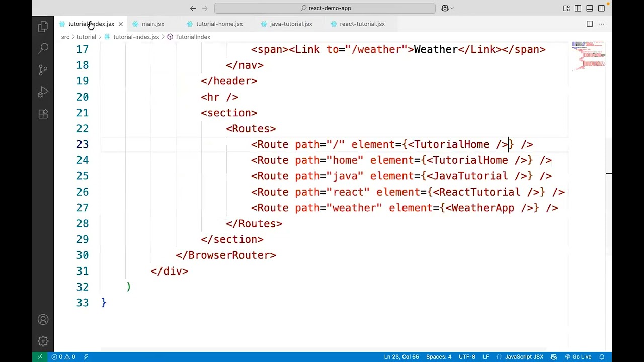Show errors and warnings in the status bar
Viewport: 644px width, 362px height.
(63, 357)
